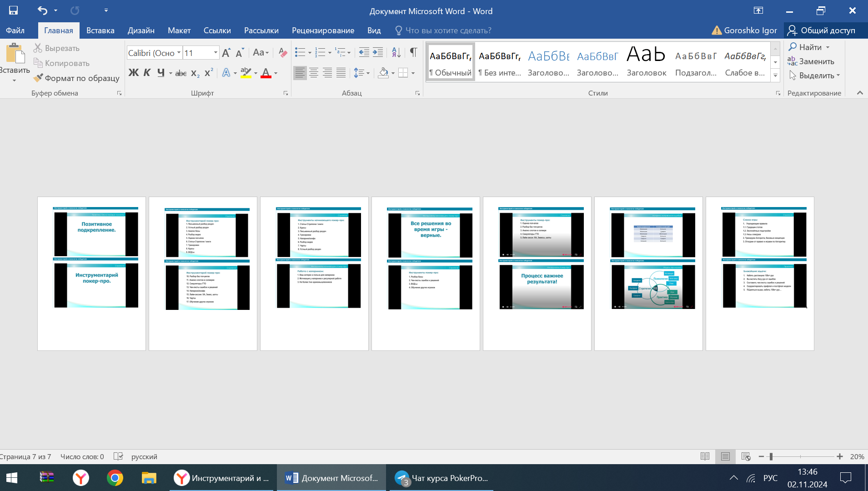Increase the paragraph indent
The width and height of the screenshot is (868, 491).
[x=378, y=53]
